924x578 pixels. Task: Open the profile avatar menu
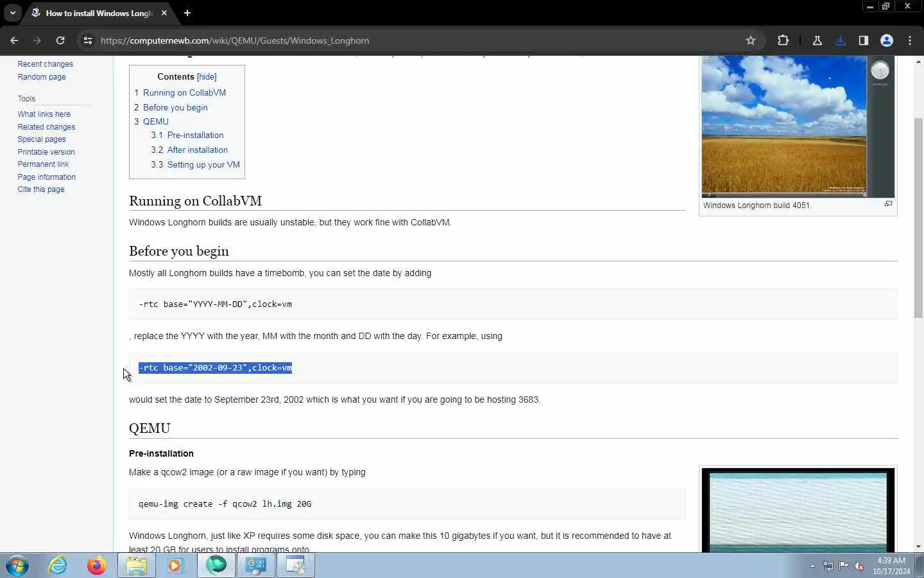tap(887, 40)
